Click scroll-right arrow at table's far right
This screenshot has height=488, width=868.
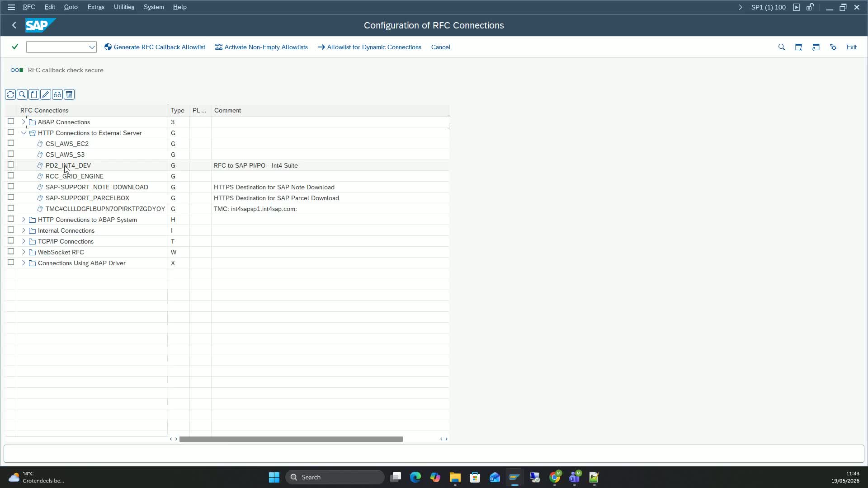click(447, 439)
